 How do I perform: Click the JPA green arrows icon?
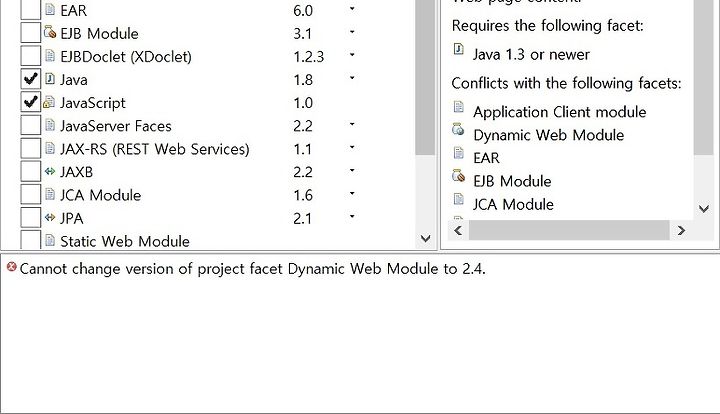coord(50,217)
